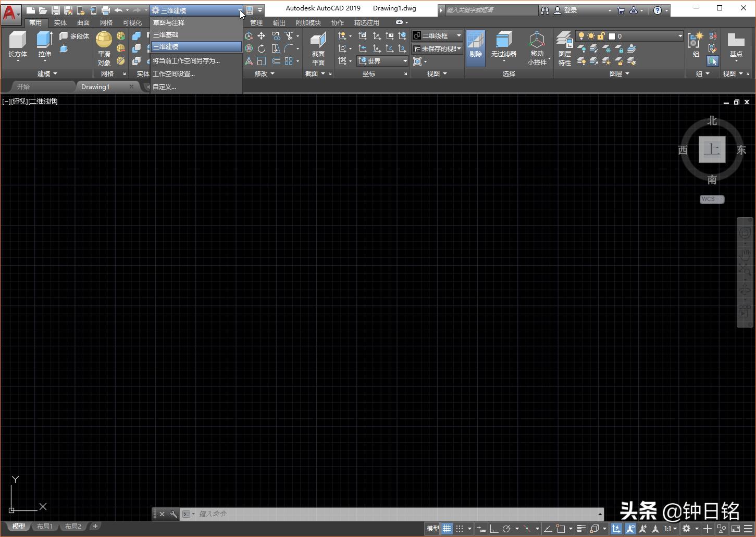756x537 pixels.
Task: Toggle dynamic input in status bar
Action: point(481,529)
